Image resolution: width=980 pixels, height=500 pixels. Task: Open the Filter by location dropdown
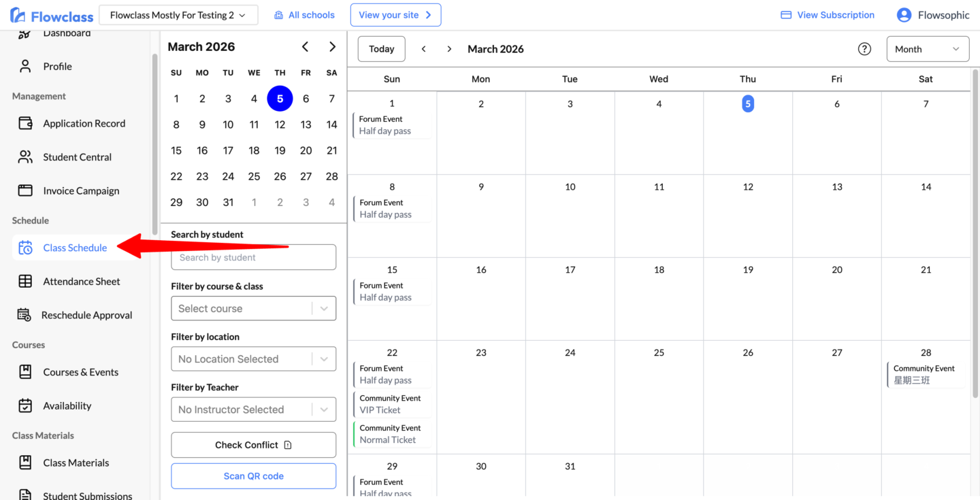point(253,359)
